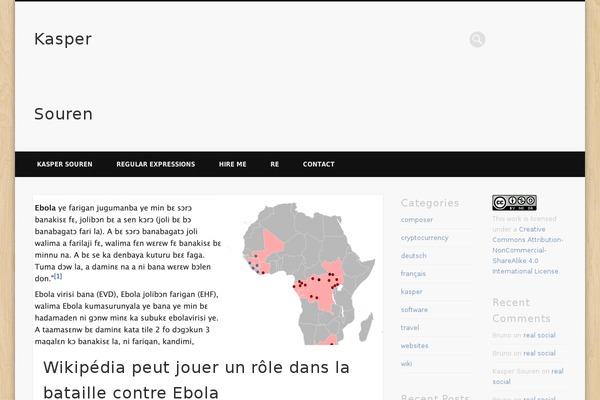Open the Kasper Souren menu item

coord(65,164)
